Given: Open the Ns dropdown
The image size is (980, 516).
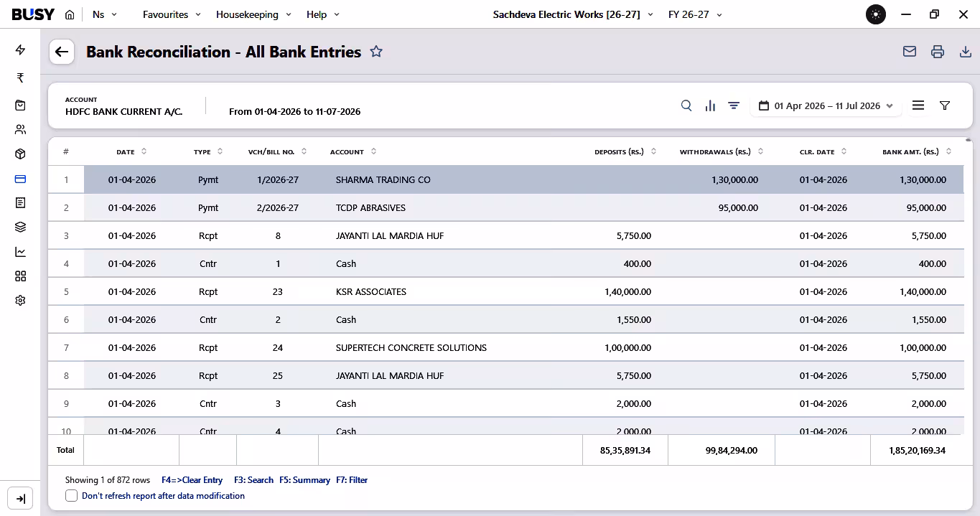Looking at the screenshot, I should coord(105,14).
